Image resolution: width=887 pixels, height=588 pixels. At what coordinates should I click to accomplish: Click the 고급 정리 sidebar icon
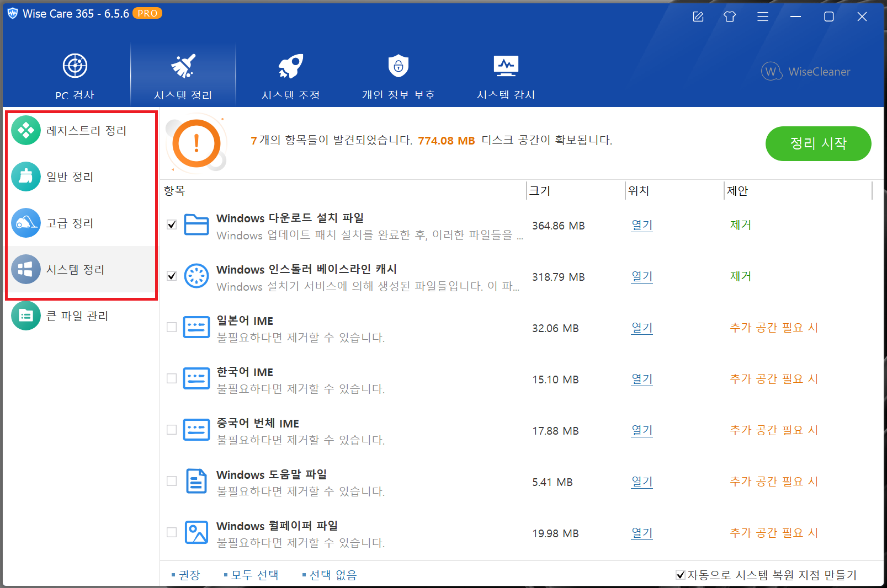pos(26,223)
